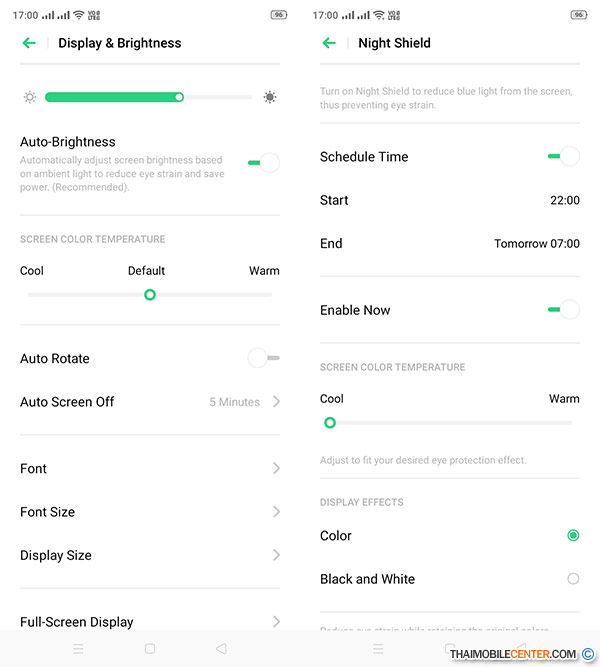Tap battery indicator in right status bar
The width and height of the screenshot is (600, 667).
pos(579,15)
